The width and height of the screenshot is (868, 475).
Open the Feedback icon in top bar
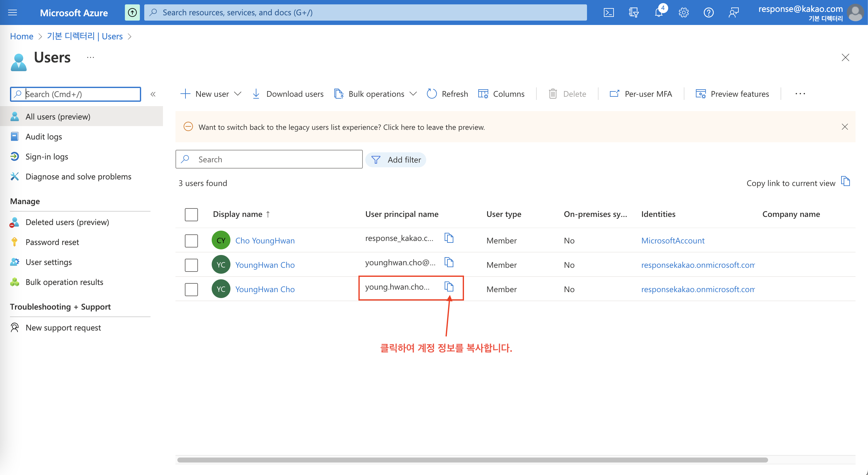pyautogui.click(x=733, y=12)
